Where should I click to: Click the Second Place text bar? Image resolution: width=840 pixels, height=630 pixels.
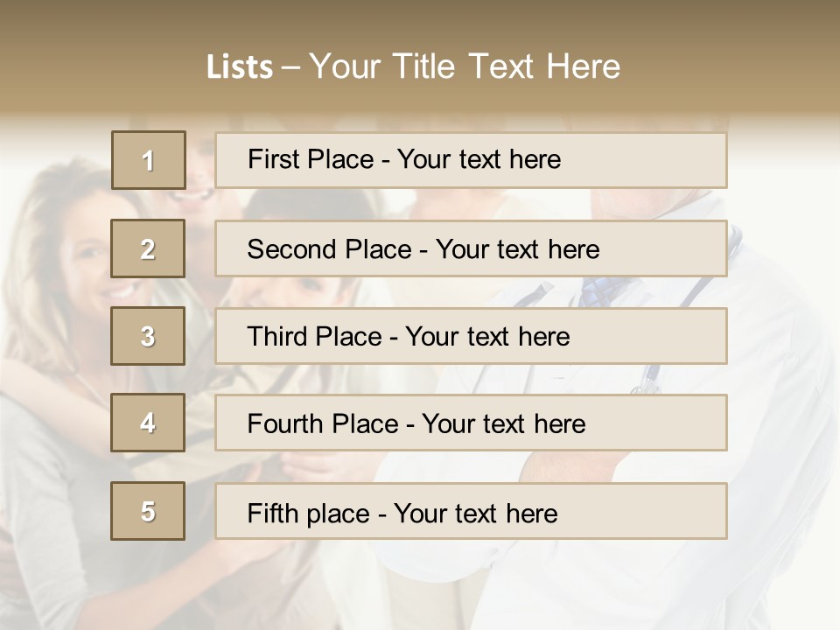(x=471, y=248)
